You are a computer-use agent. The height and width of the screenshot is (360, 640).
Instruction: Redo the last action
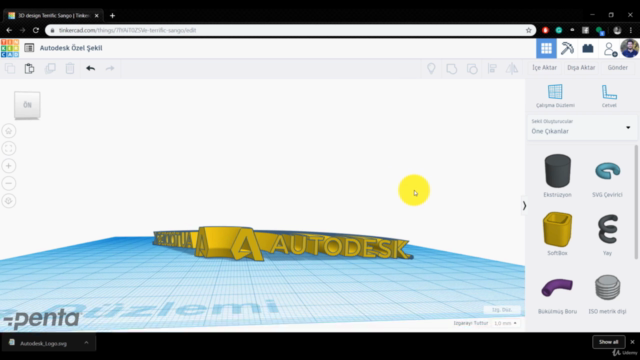click(110, 68)
